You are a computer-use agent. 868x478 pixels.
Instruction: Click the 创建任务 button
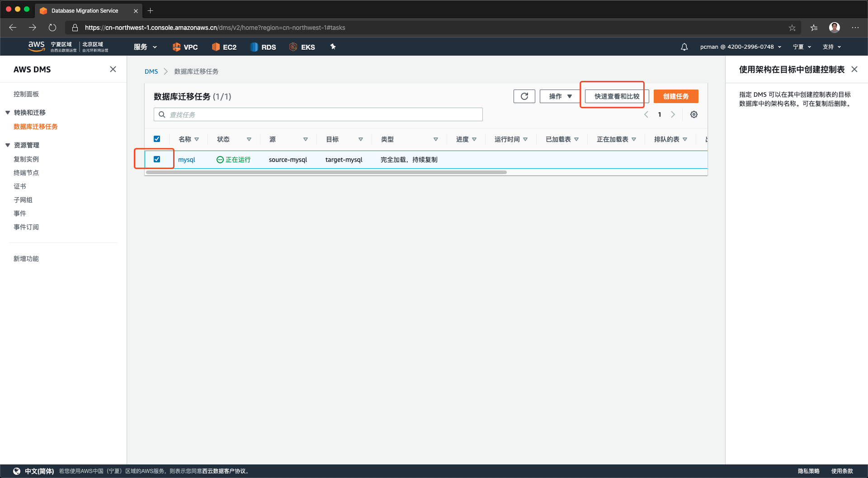(x=675, y=96)
